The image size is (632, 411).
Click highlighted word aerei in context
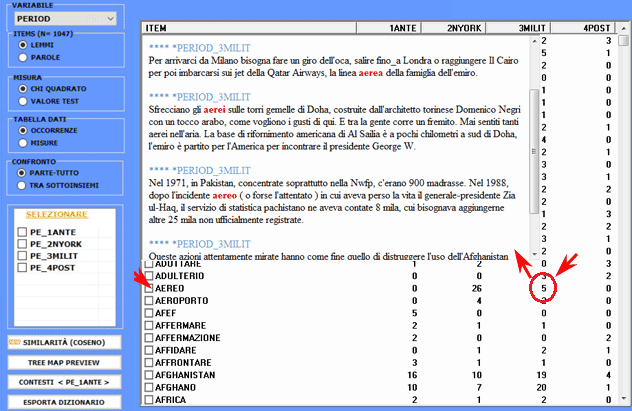click(214, 110)
